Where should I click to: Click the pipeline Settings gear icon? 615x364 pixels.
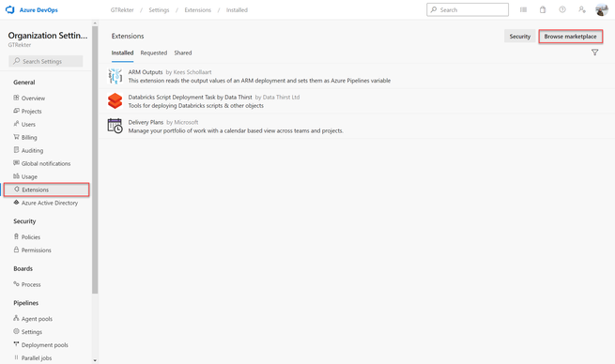click(x=16, y=331)
